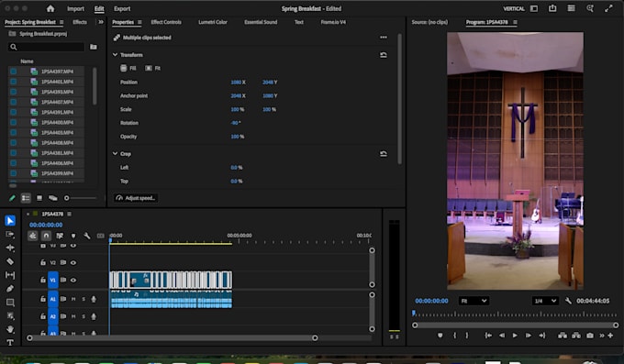Collapse the Transform section
The image size is (624, 364).
click(x=115, y=55)
